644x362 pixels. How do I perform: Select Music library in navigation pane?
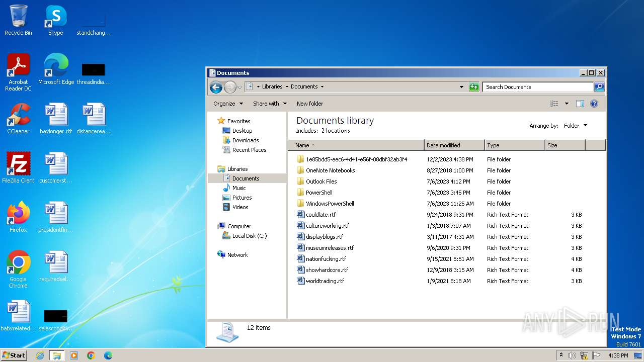click(239, 188)
